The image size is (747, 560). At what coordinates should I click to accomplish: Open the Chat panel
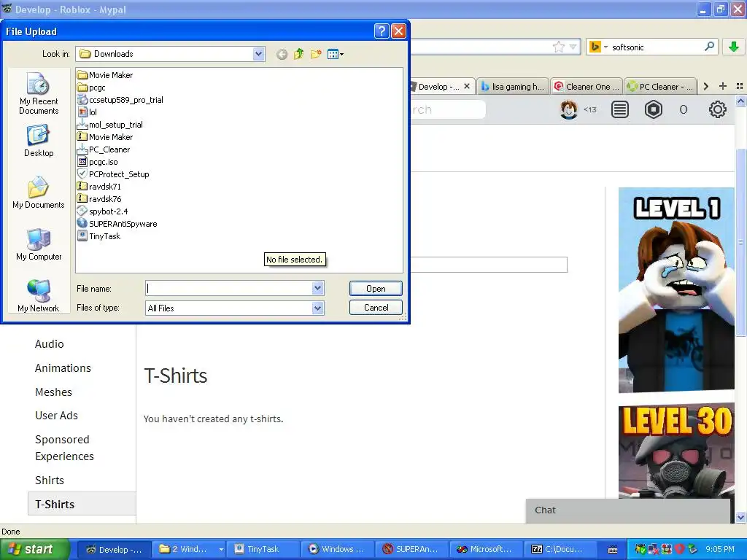coord(628,510)
